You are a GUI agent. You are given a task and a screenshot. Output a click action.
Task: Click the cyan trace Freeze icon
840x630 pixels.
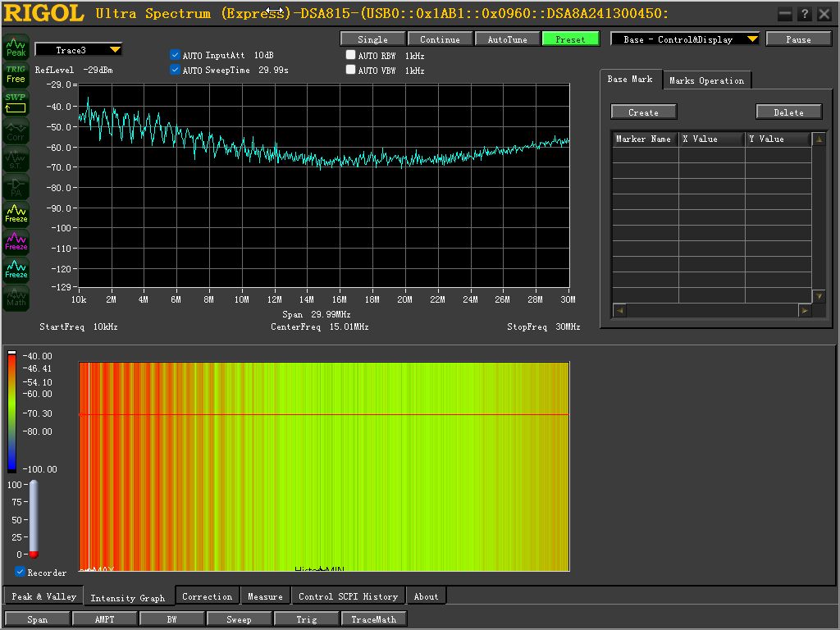(16, 269)
